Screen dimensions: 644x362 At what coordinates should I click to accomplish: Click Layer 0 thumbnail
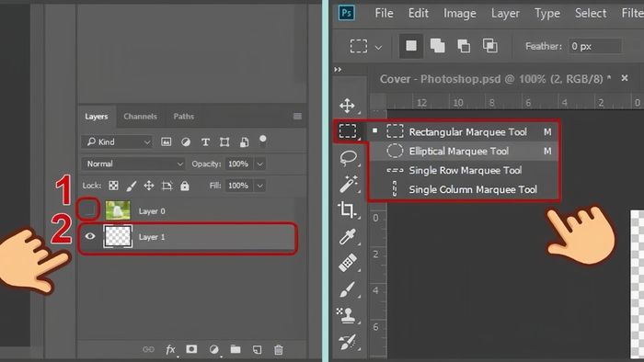tap(118, 210)
